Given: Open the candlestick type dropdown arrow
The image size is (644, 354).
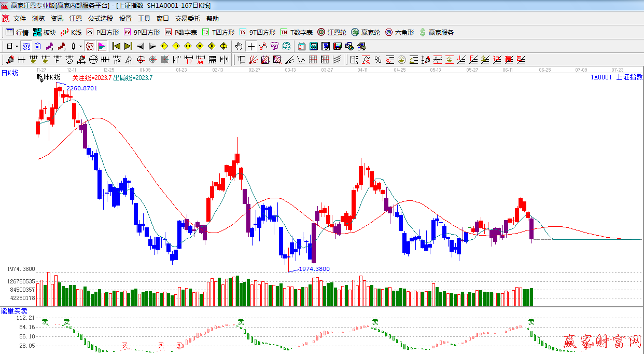Looking at the screenshot, I should coord(80,46).
